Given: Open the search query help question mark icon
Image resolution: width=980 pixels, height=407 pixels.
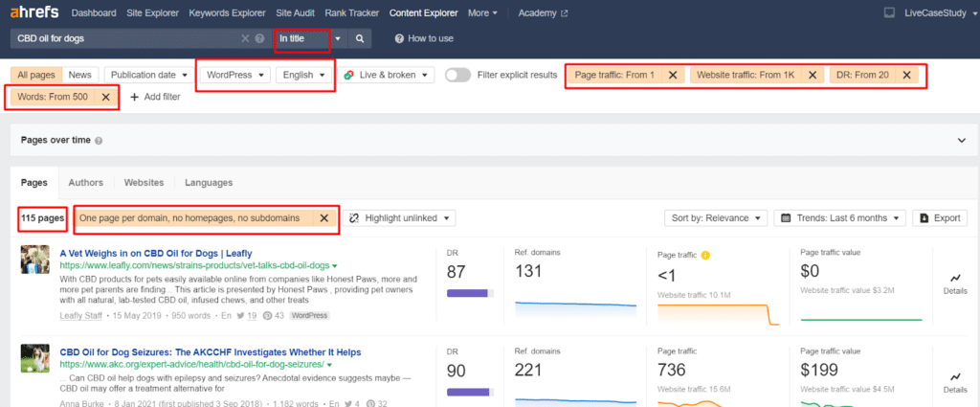Looking at the screenshot, I should (x=259, y=38).
